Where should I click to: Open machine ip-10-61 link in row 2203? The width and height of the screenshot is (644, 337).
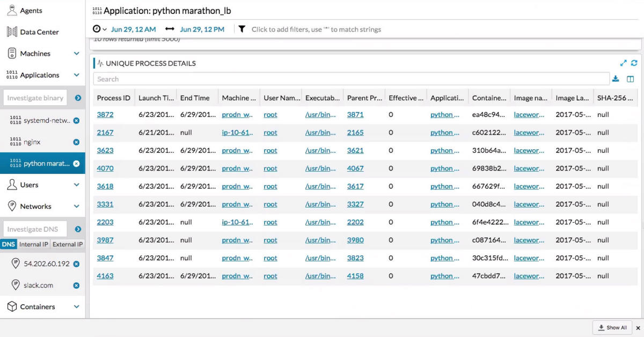(x=237, y=222)
